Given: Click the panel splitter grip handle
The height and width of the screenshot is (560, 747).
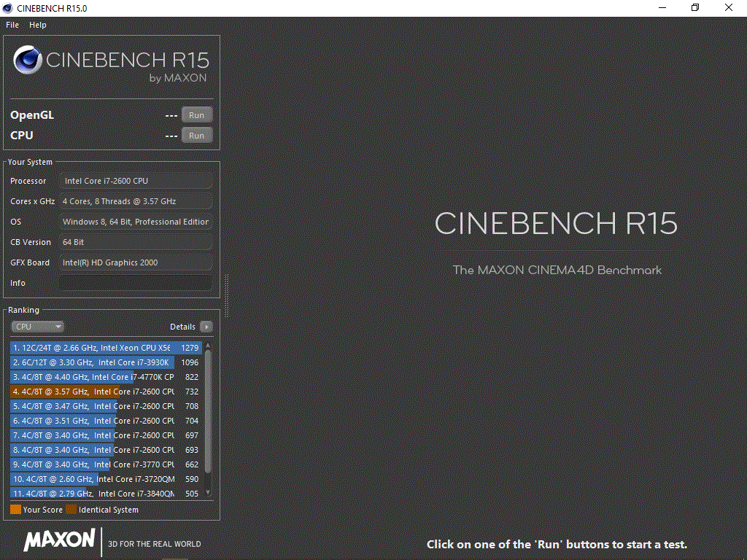Looking at the screenshot, I should pyautogui.click(x=226, y=295).
